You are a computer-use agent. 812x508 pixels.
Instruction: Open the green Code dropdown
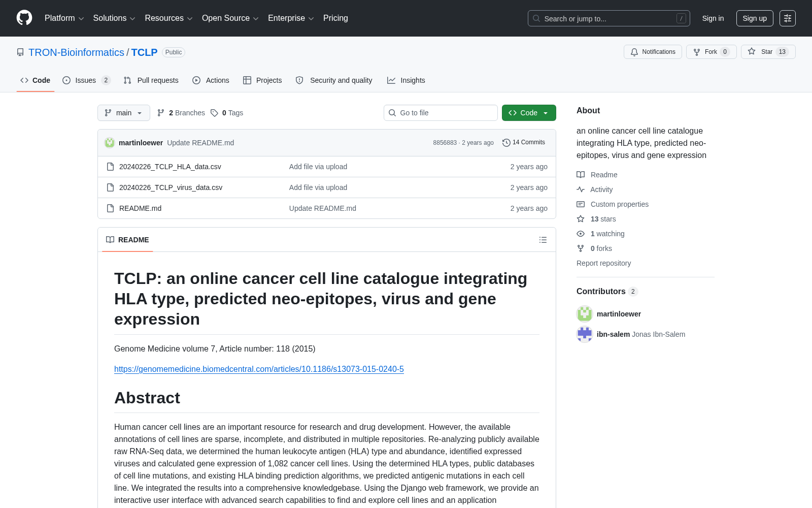(529, 113)
